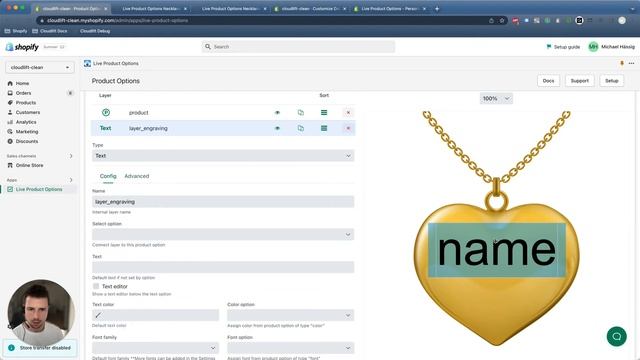The width and height of the screenshot is (640, 360).
Task: Open the Setup guide
Action: (563, 47)
